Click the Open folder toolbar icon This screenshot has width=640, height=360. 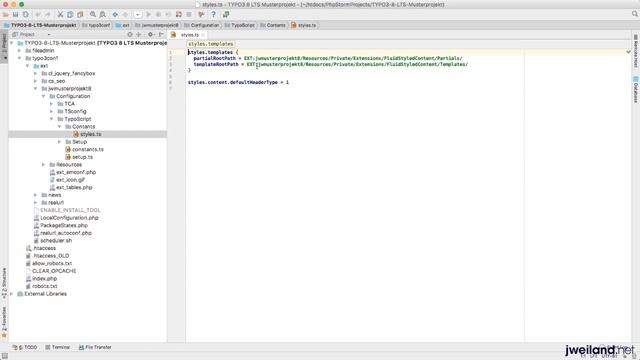tap(6, 14)
